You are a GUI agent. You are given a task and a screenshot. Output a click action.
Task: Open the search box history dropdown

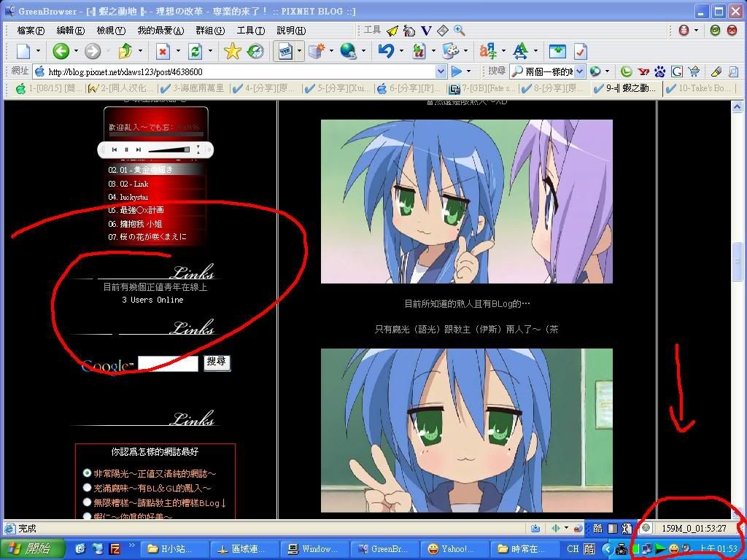(579, 71)
